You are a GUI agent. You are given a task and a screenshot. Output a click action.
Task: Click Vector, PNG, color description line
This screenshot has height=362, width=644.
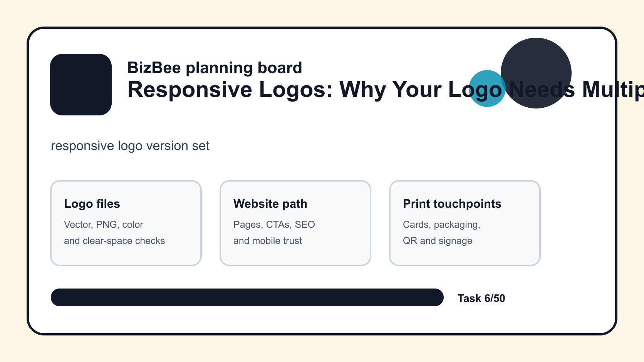point(104,225)
